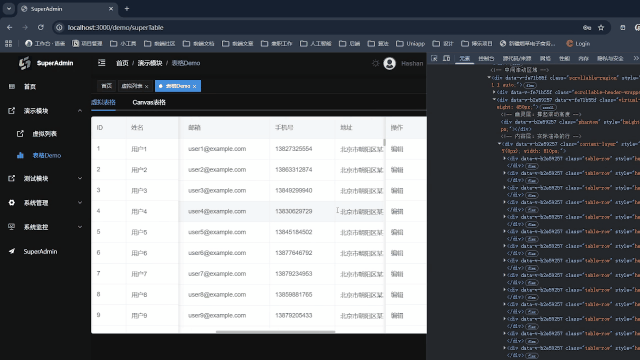The height and width of the screenshot is (360, 640).
Task: Click the table vertical scrollbar thumb
Action: [x=384, y=142]
